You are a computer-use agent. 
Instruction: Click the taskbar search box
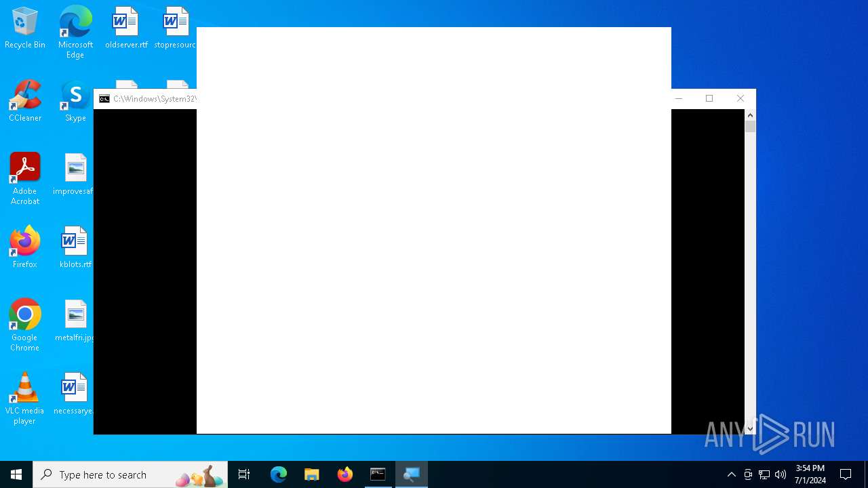pos(130,474)
